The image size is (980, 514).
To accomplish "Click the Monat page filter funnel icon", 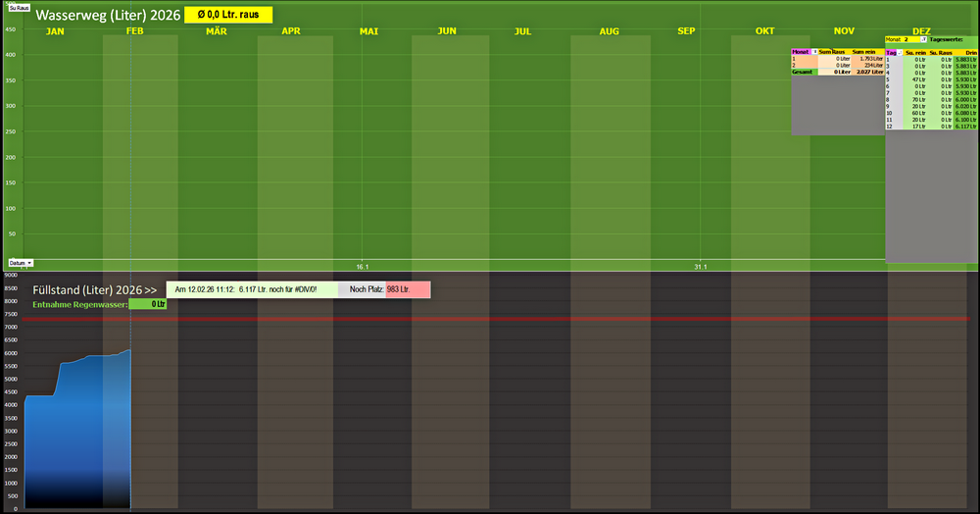I will (x=922, y=39).
